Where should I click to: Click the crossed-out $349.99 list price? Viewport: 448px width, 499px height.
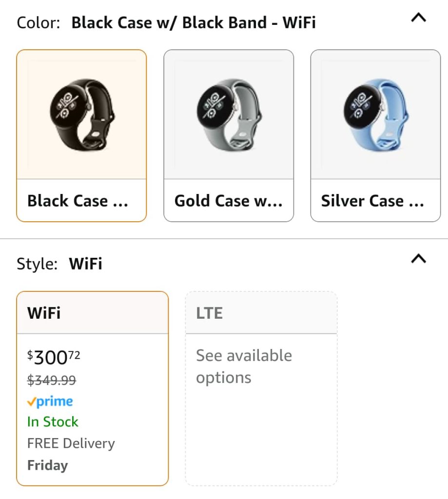52,380
